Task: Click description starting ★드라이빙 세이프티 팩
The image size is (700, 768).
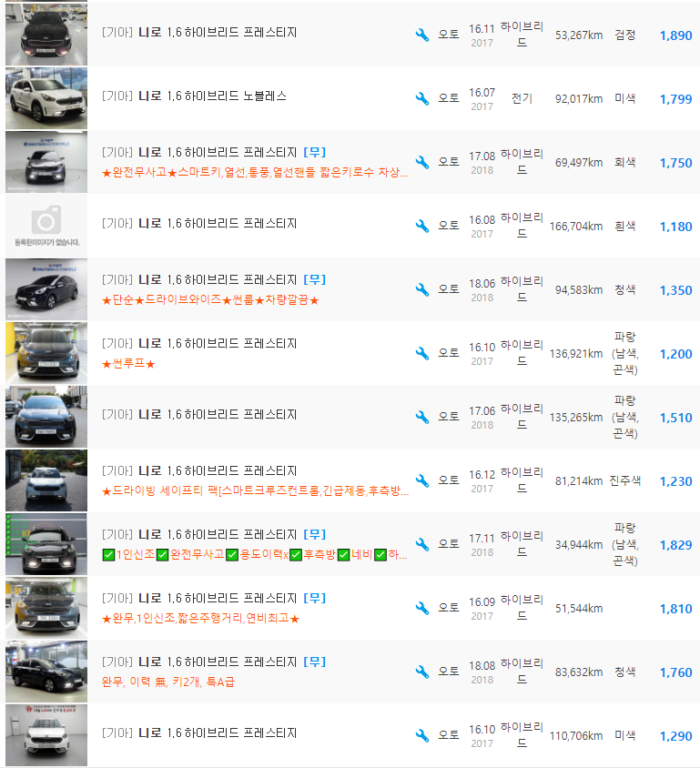Action: point(255,490)
